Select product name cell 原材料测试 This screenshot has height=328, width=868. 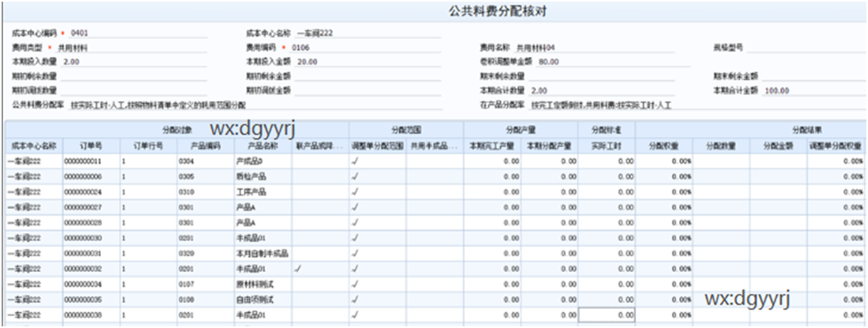tap(263, 284)
